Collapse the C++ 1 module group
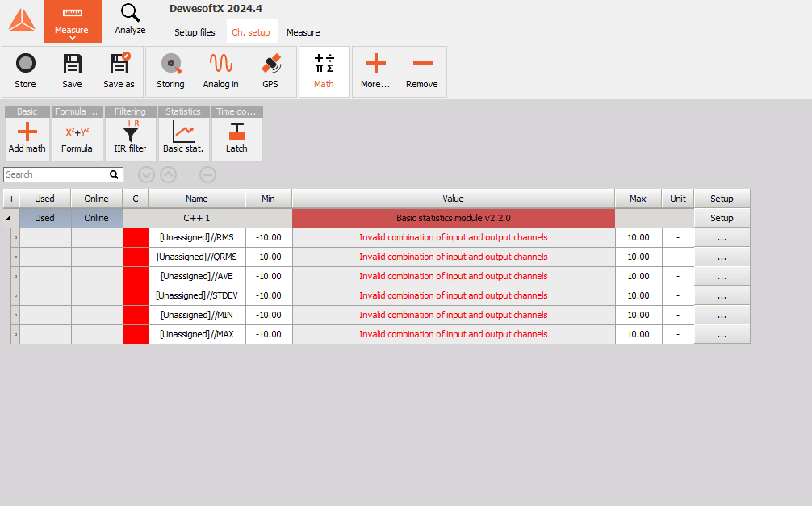 (8, 219)
